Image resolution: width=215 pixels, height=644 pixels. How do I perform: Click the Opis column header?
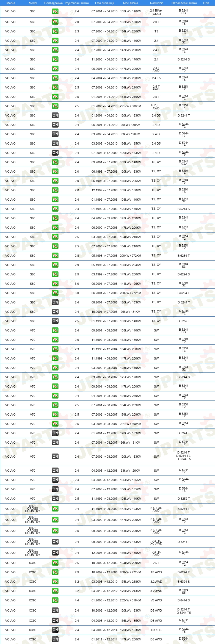pyautogui.click(x=206, y=3)
